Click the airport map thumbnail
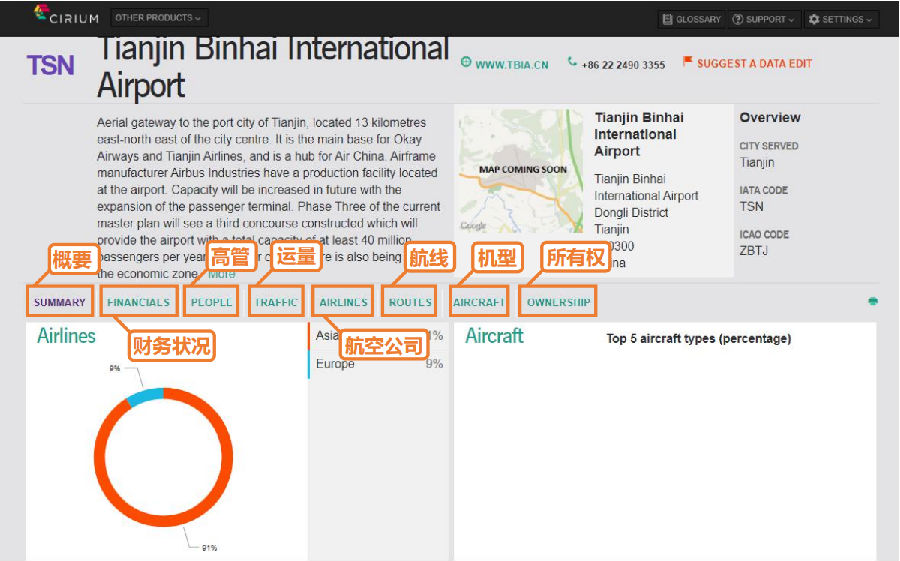Viewport: 900px width, 561px height. click(520, 172)
